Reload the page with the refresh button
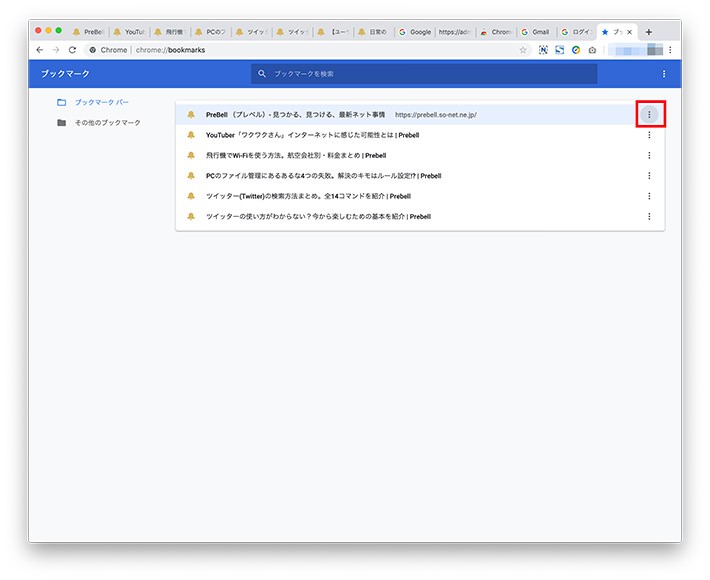Image resolution: width=710 pixels, height=580 pixels. (x=72, y=50)
